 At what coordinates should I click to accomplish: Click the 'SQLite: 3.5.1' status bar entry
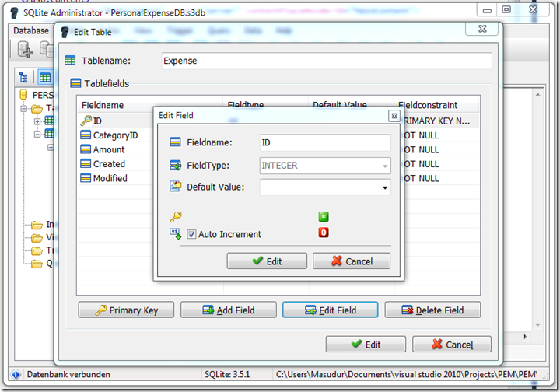pyautogui.click(x=227, y=375)
